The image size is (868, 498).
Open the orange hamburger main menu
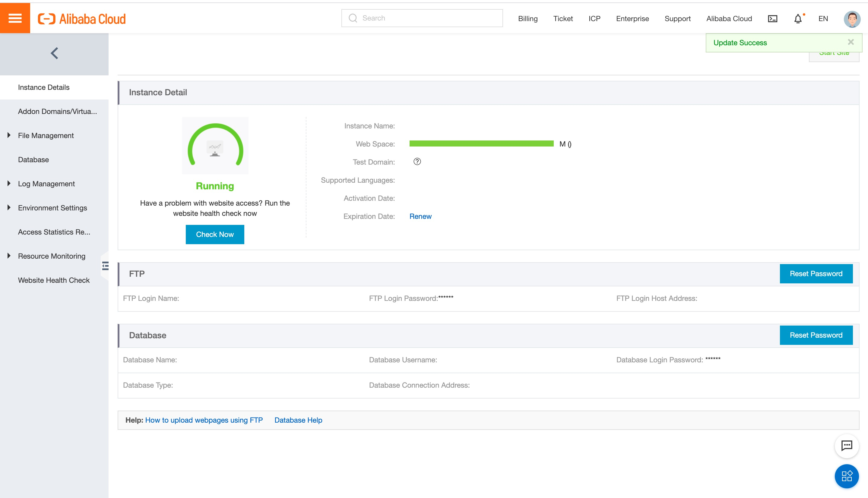pyautogui.click(x=15, y=18)
